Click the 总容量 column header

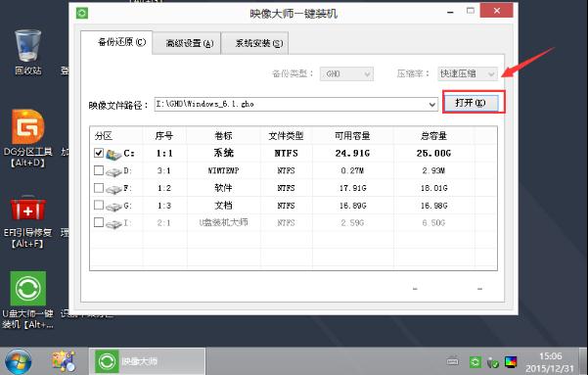[433, 136]
